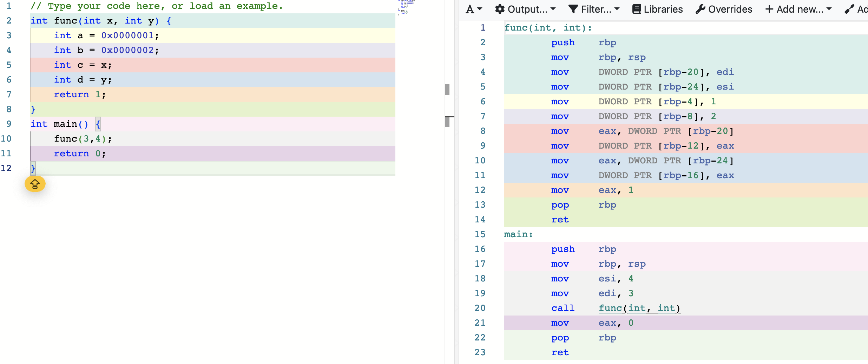Click the assembly line 'mov edi, 3'
This screenshot has height=364, width=868.
592,293
